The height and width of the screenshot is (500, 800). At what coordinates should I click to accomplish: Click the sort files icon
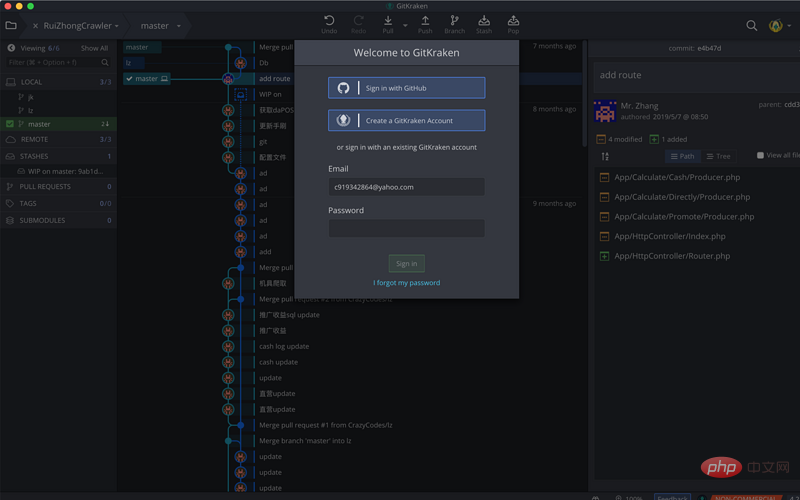605,156
